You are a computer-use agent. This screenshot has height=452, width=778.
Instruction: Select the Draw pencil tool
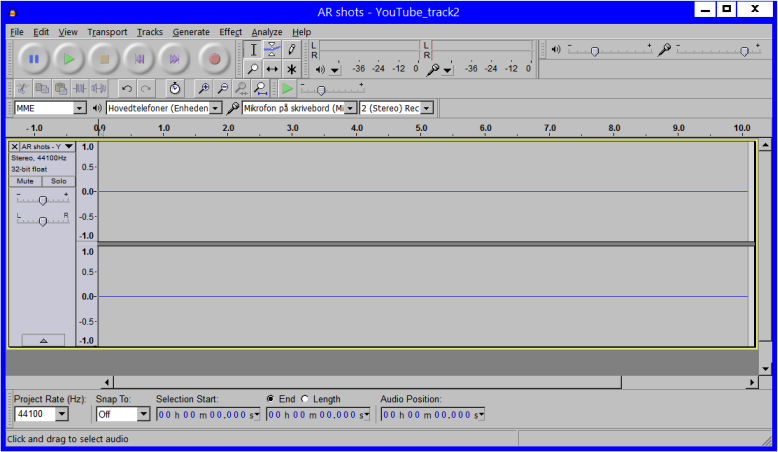pyautogui.click(x=291, y=50)
